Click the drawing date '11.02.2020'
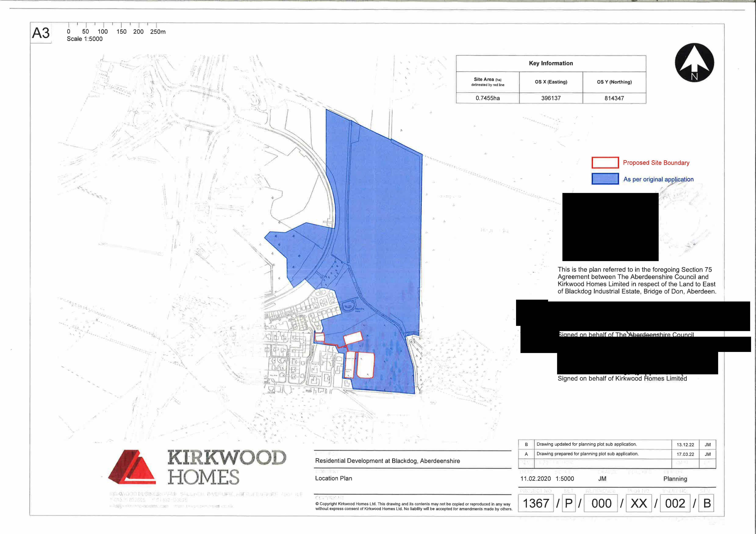Image resolution: width=756 pixels, height=534 pixels. pos(535,479)
